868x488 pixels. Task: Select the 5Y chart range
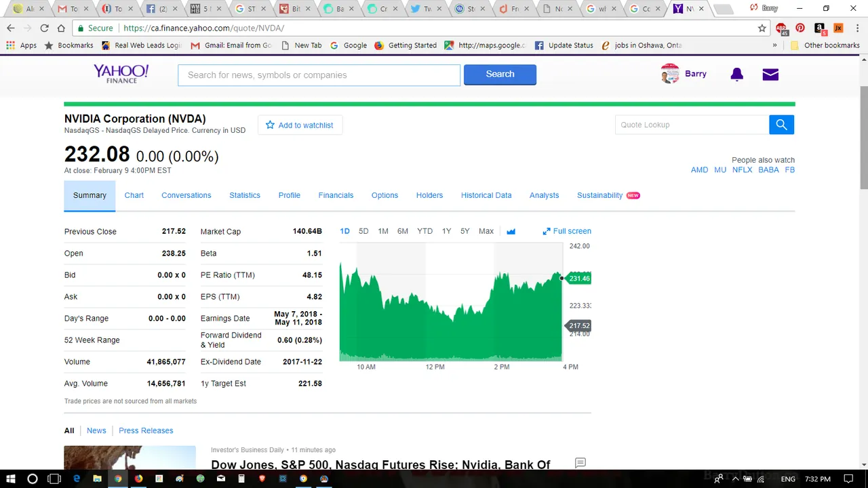[x=465, y=231]
